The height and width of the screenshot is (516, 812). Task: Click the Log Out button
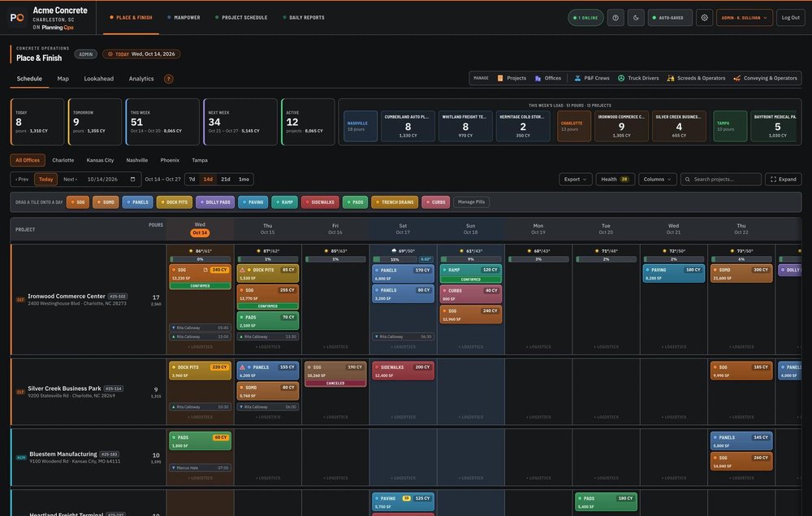790,18
